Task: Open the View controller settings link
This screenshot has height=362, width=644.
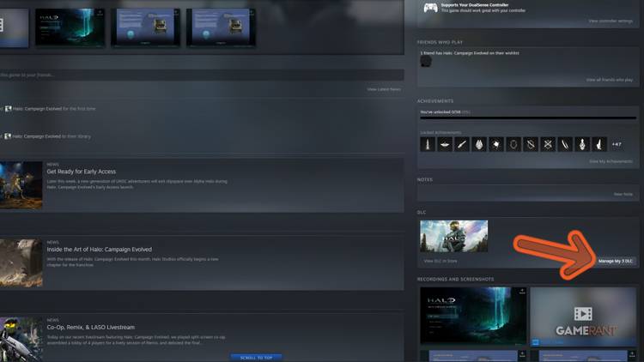Action: coord(611,21)
